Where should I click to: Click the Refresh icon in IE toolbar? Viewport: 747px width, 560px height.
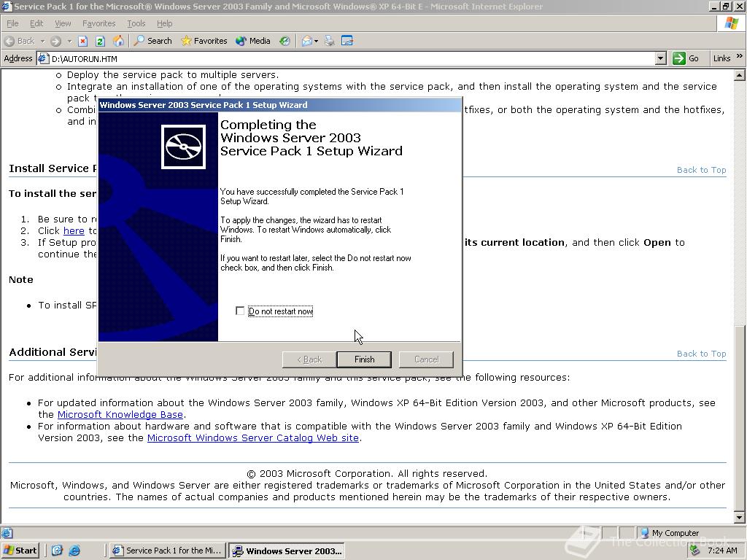pyautogui.click(x=100, y=41)
